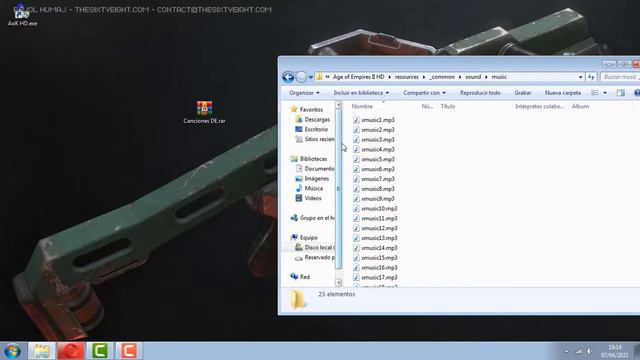This screenshot has width=640, height=360.
Task: Select the file xmusic2.mp3
Action: 373,130
